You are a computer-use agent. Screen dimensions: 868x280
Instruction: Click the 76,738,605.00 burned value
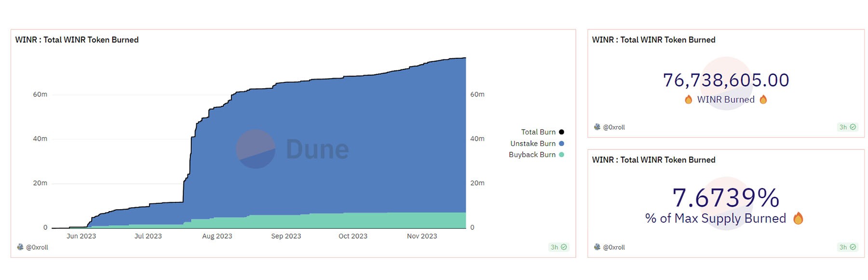tap(726, 80)
